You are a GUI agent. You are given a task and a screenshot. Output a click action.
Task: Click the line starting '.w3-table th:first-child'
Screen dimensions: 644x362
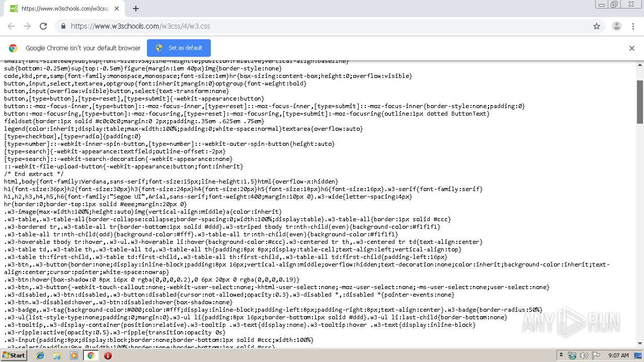(225, 257)
